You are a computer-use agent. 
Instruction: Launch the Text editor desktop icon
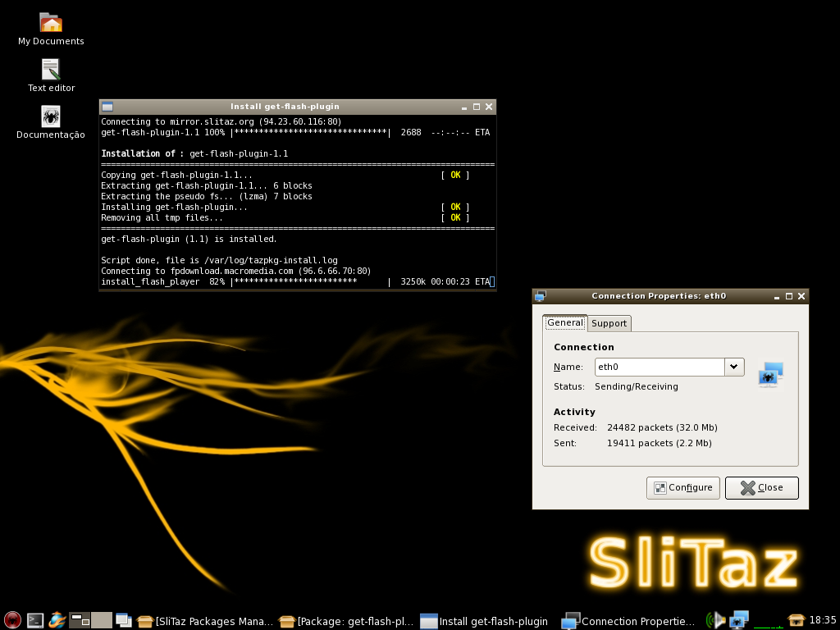coord(51,75)
